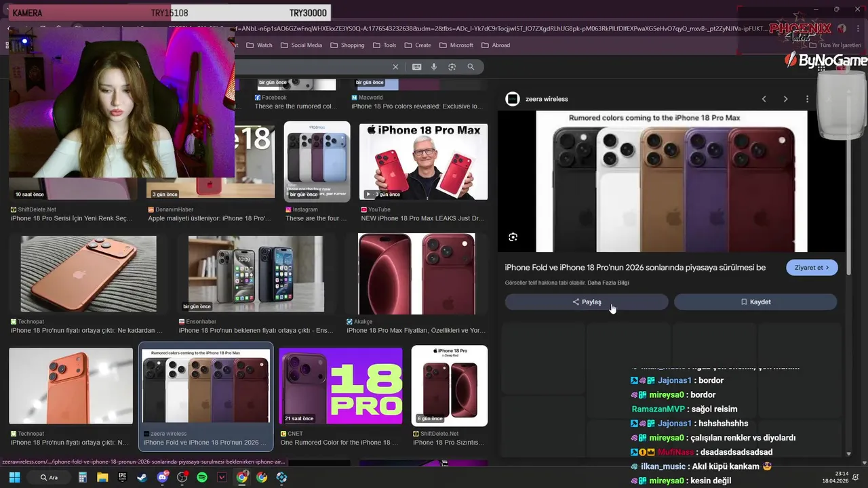Open the three-dot preview options menu

[807, 99]
